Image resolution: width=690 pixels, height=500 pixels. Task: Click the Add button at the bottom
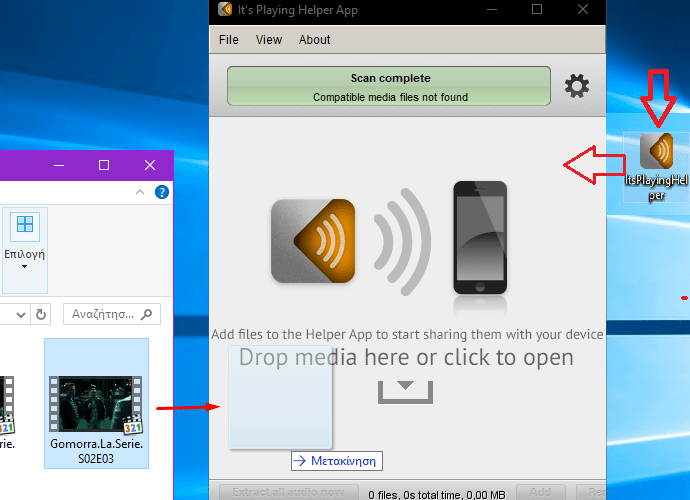(x=540, y=492)
